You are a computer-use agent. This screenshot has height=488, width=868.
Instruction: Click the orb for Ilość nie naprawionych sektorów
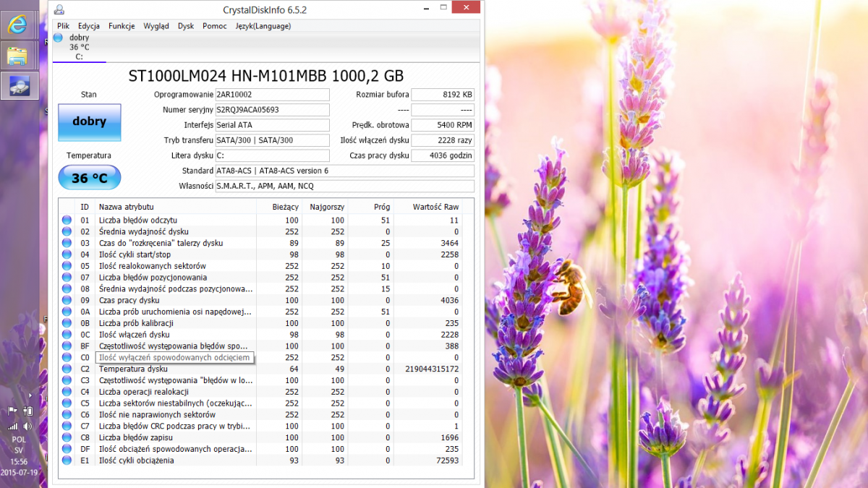(x=67, y=414)
